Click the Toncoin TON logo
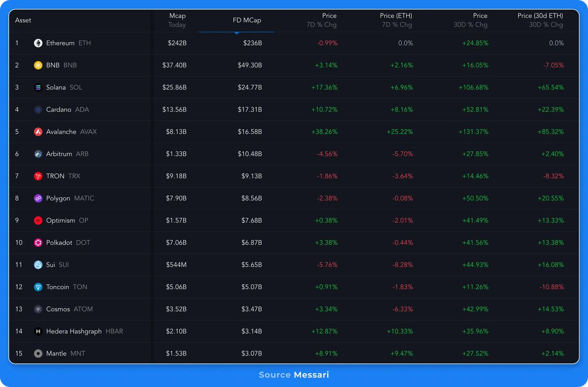This screenshot has height=387, width=588. [x=38, y=287]
